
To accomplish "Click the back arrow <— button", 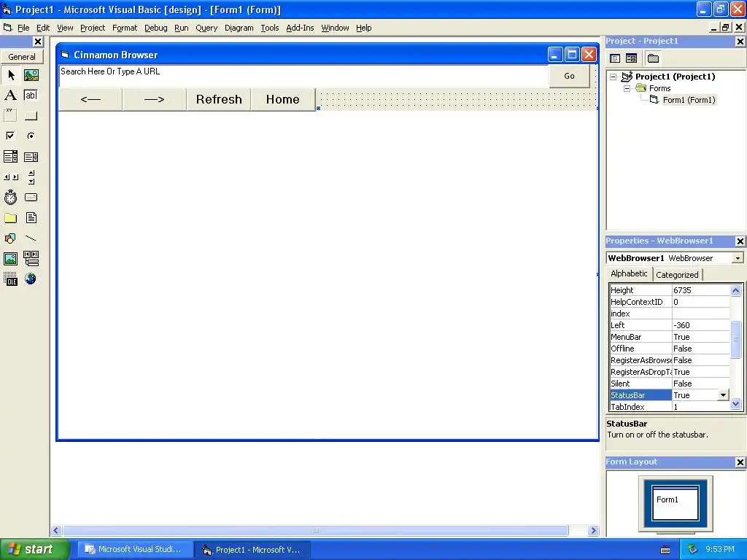I will coord(90,99).
